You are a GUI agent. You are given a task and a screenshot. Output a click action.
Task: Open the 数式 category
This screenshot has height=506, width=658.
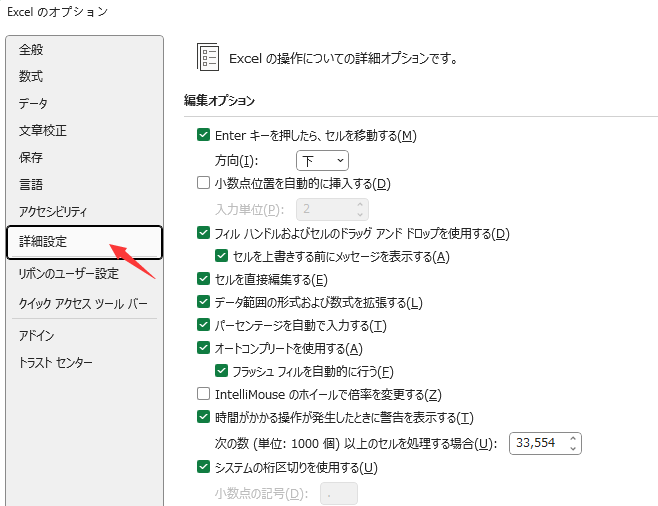pyautogui.click(x=31, y=76)
